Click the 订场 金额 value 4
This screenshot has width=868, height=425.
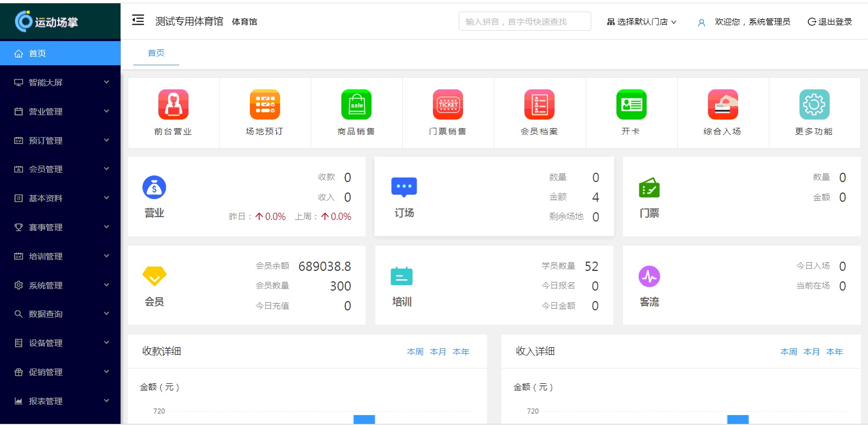click(596, 197)
